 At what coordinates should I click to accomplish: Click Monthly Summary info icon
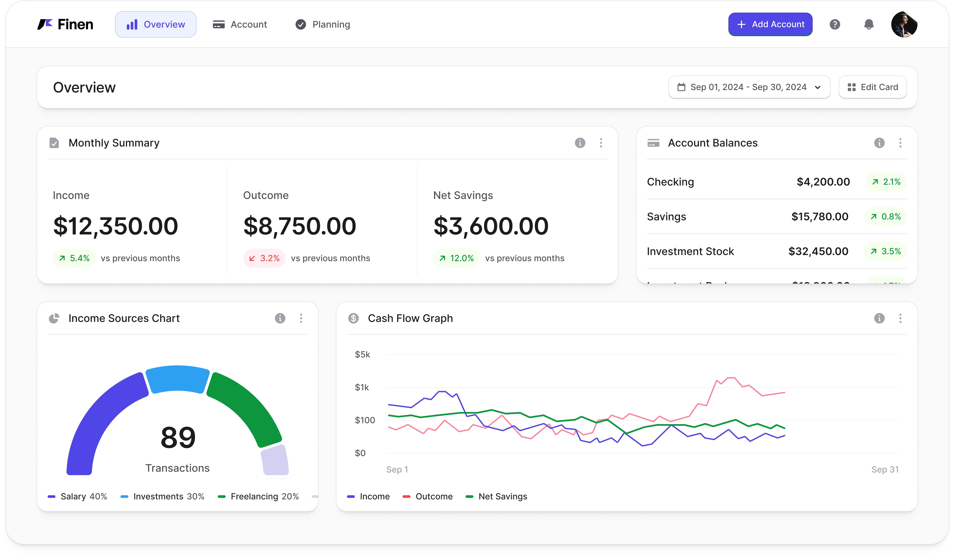click(x=580, y=143)
